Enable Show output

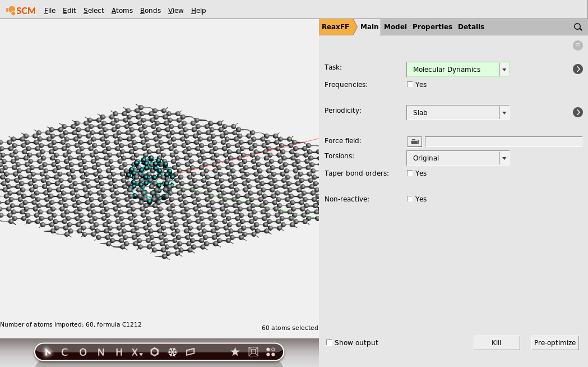[329, 342]
